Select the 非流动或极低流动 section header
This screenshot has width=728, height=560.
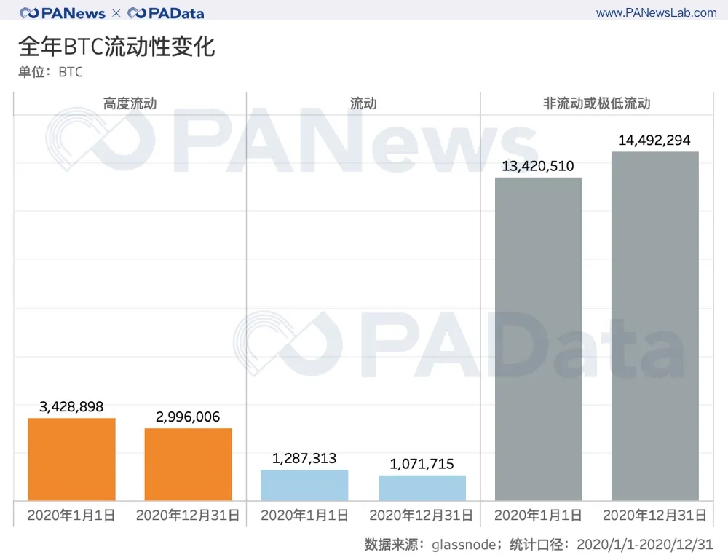596,103
